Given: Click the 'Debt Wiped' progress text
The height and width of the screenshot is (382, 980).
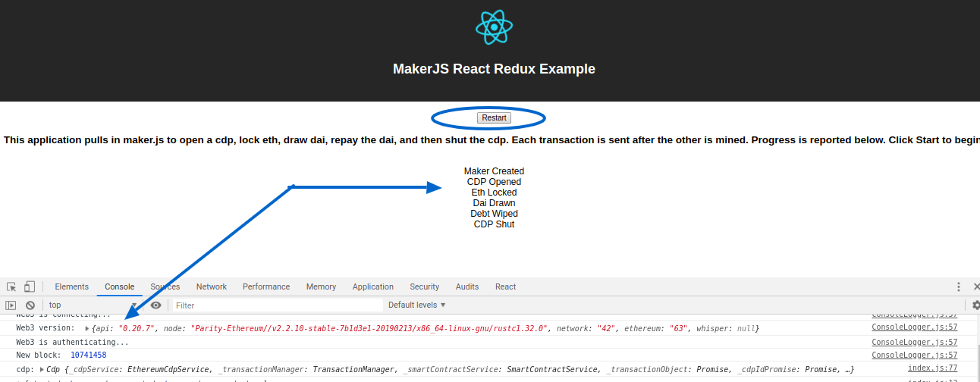Looking at the screenshot, I should click(494, 214).
